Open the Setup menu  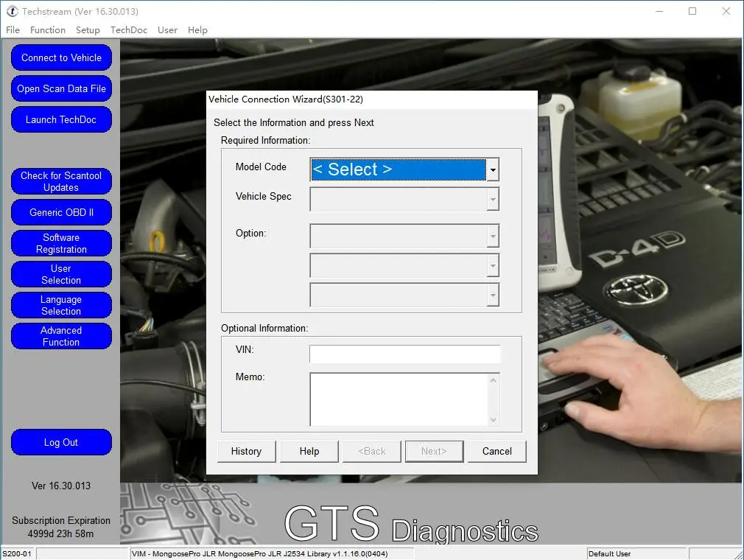click(88, 30)
